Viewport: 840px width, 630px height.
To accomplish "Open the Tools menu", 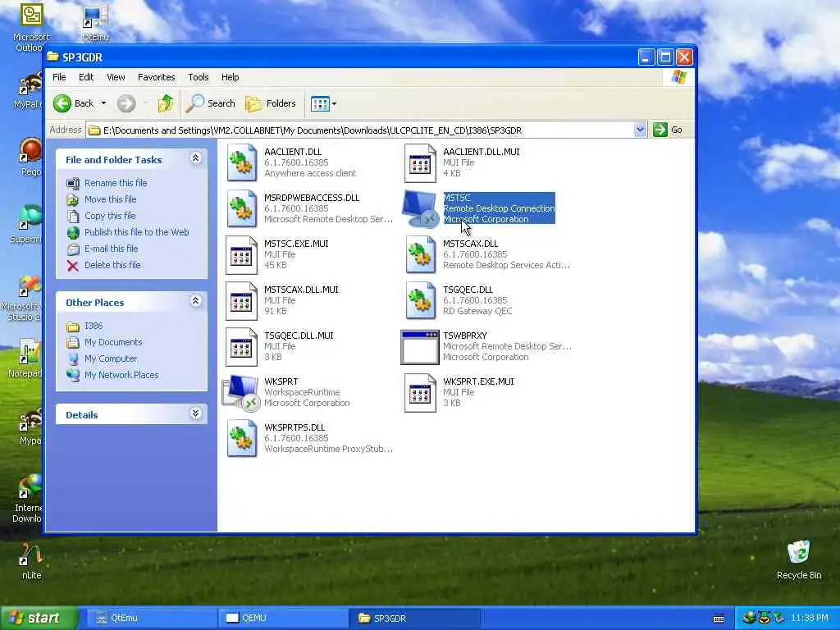I will pyautogui.click(x=199, y=77).
